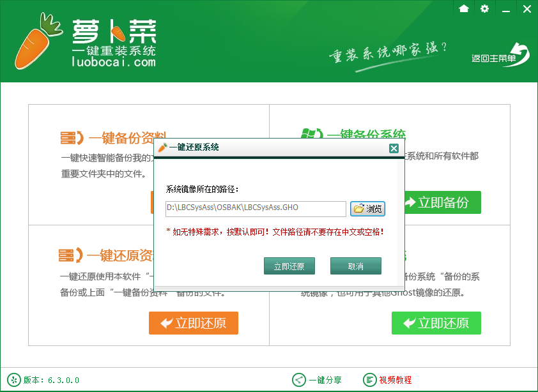This screenshot has width=538, height=392.
Task: Click 立即还原 in the dialog
Action: (x=289, y=266)
